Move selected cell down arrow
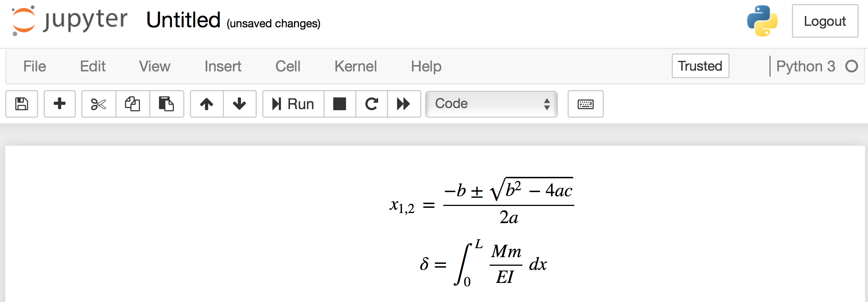The height and width of the screenshot is (302, 868). coord(240,104)
